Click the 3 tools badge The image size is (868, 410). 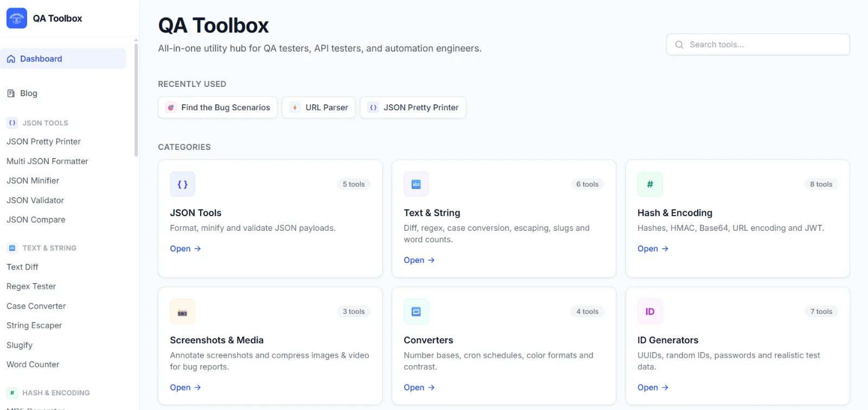click(x=354, y=312)
